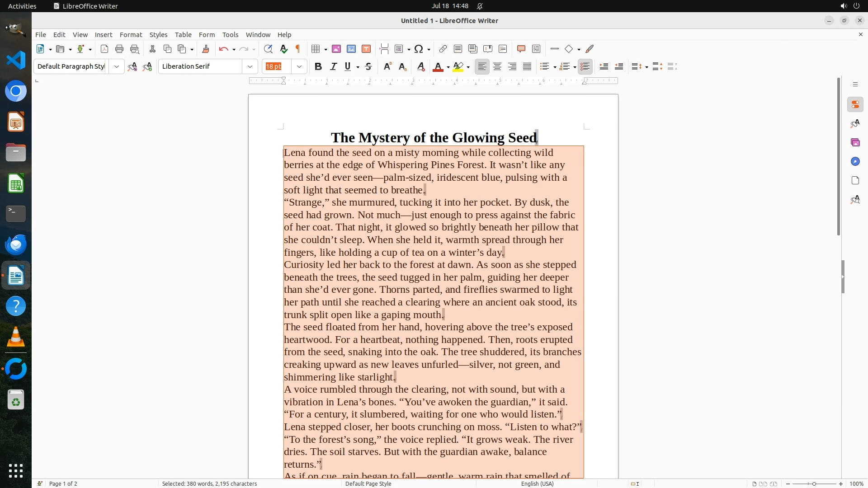
Task: Toggle Bold formatting
Action: click(318, 66)
